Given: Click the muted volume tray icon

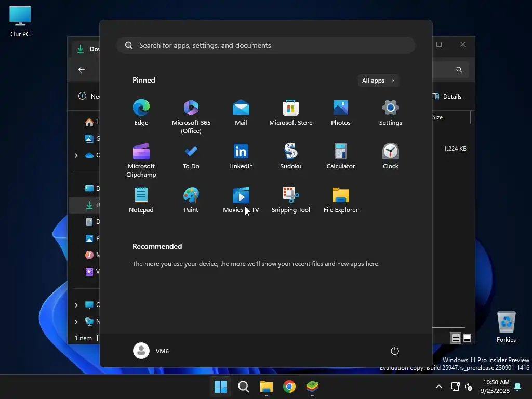Looking at the screenshot, I should click(x=469, y=387).
